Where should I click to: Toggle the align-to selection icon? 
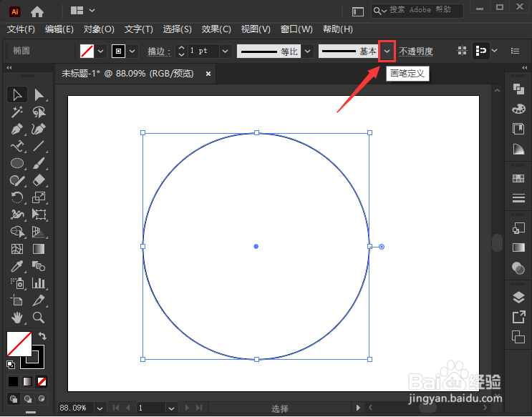tap(480, 51)
